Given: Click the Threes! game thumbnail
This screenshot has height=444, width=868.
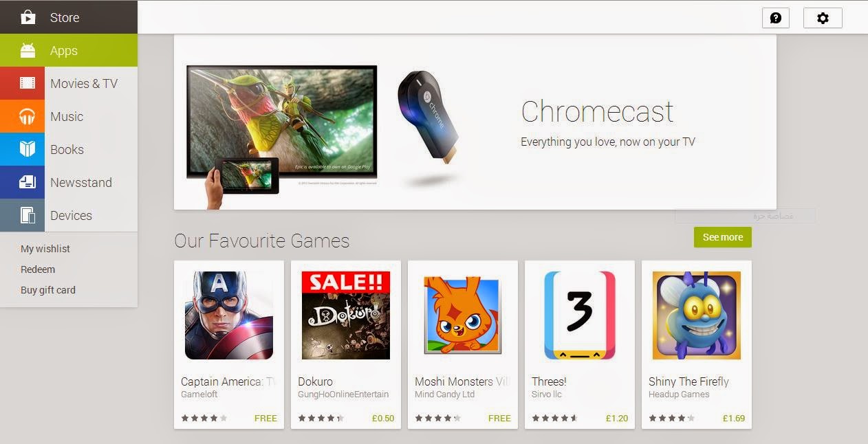Looking at the screenshot, I should (580, 315).
